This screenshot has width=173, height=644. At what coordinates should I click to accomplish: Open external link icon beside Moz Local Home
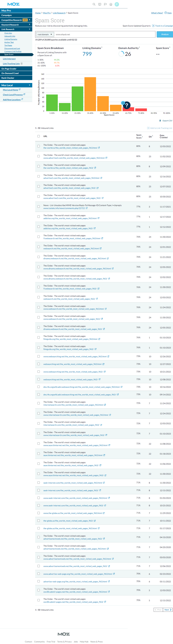(19, 90)
